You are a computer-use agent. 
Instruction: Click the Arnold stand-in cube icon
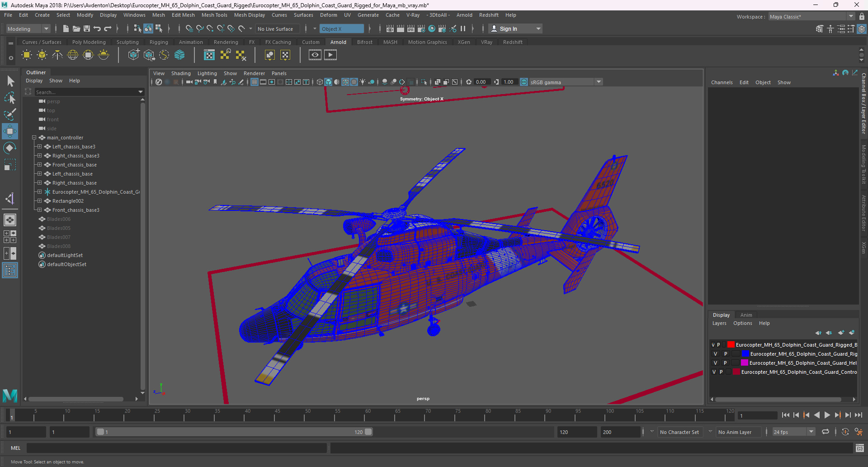134,55
